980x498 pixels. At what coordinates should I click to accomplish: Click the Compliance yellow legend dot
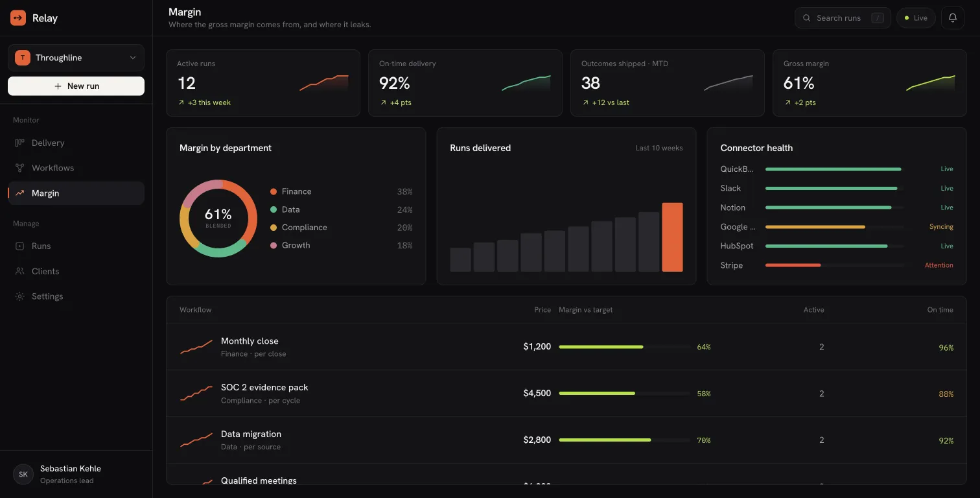[274, 228]
